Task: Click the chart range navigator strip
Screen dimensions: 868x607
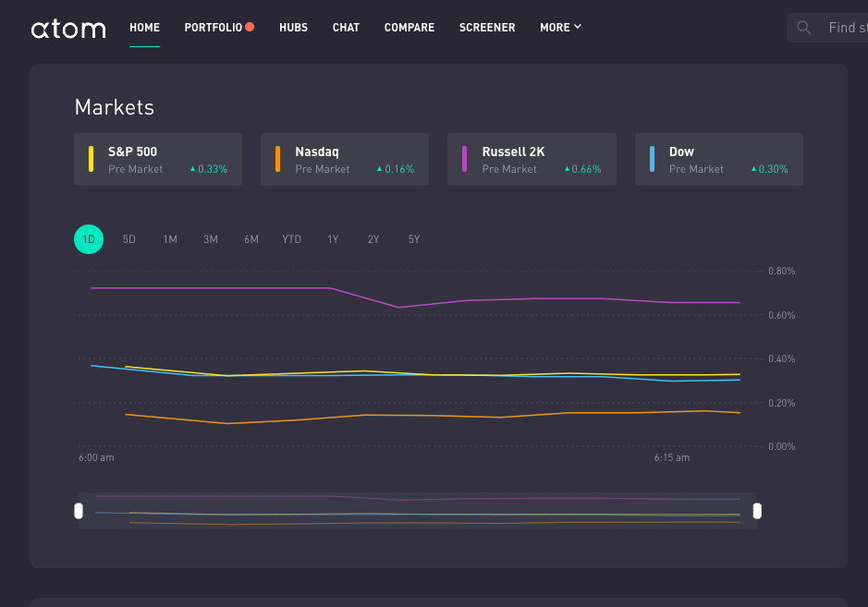Action: point(418,511)
